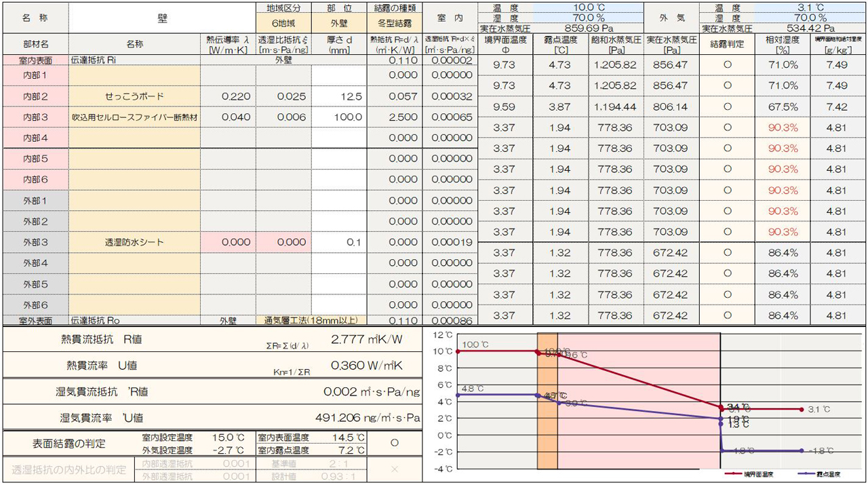Open the 通気層工法(18mm以上) cell

[x=311, y=320]
